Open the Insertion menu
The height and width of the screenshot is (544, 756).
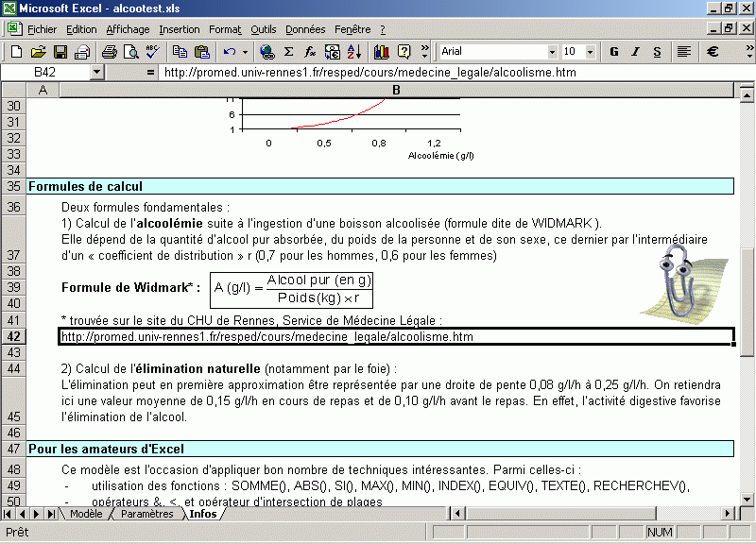point(180,29)
